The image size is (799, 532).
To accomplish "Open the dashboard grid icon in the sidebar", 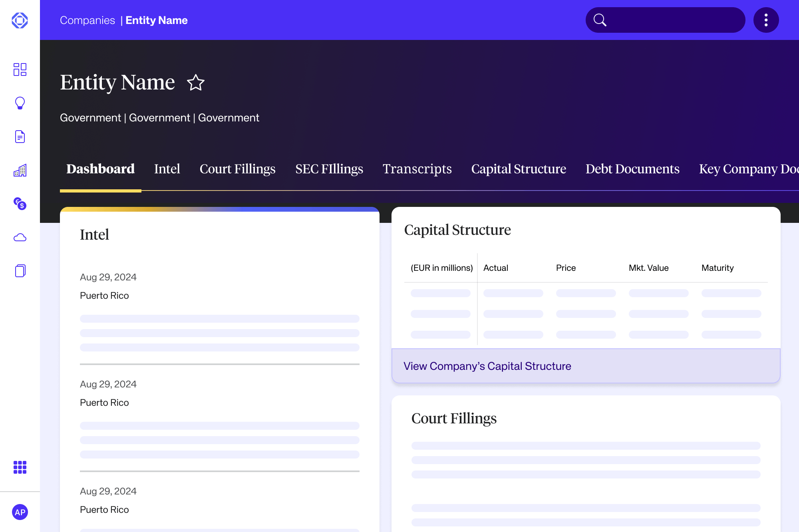I will pos(20,69).
